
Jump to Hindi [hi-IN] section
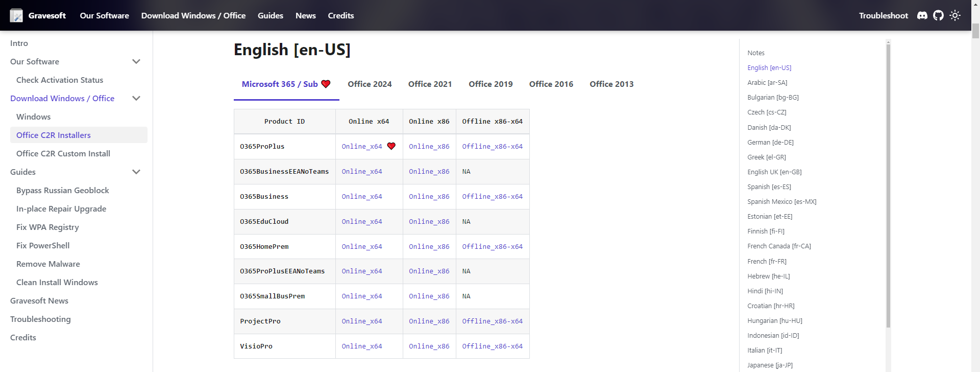coord(765,291)
